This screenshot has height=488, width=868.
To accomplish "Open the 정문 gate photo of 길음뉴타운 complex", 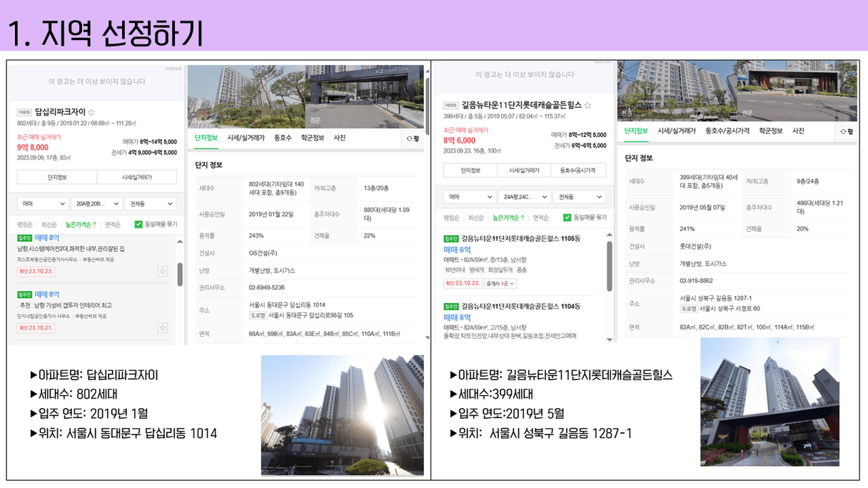I will [x=799, y=91].
